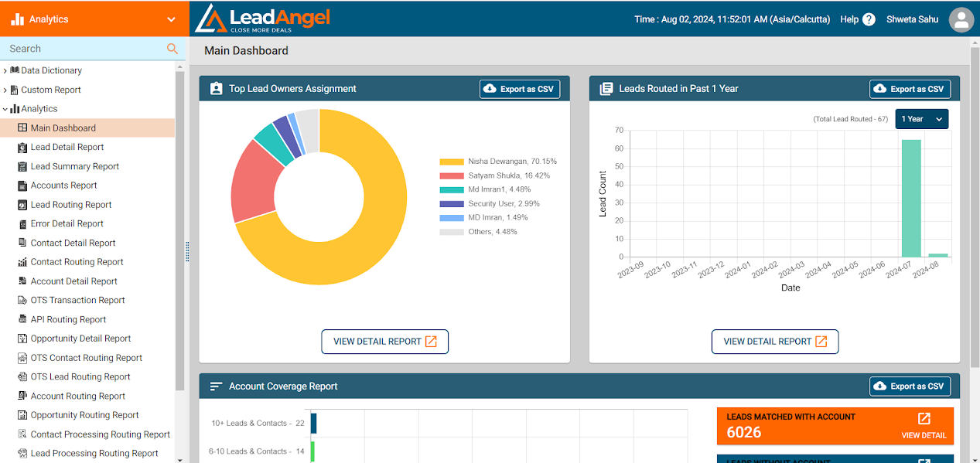This screenshot has width=980, height=463.
Task: Click the LeadAngel logo
Action: [262, 19]
